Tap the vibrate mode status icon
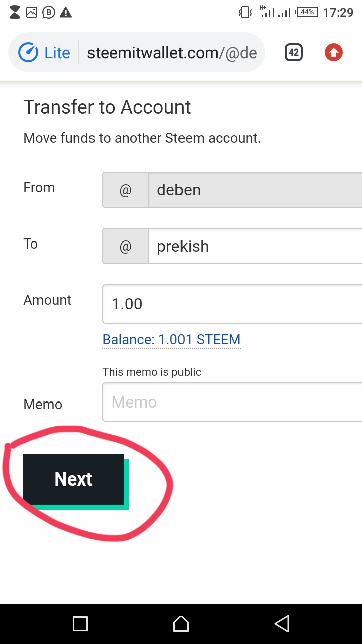The image size is (362, 644). pyautogui.click(x=245, y=13)
